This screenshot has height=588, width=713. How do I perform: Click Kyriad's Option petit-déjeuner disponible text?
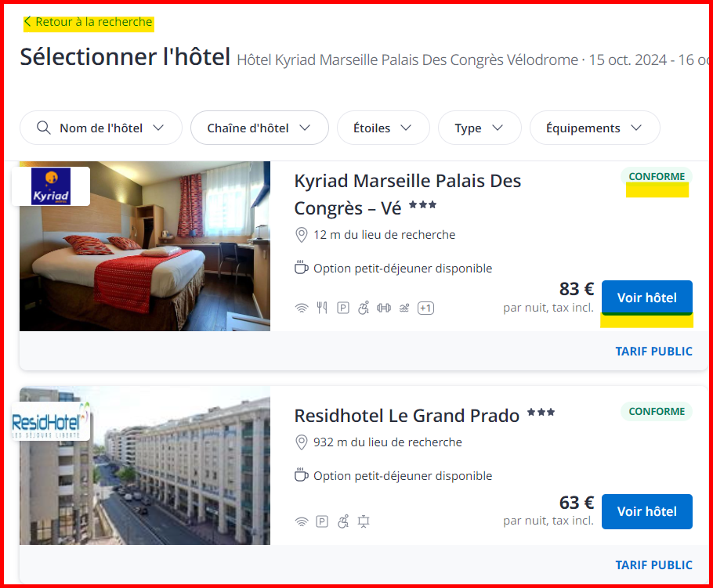tap(403, 268)
